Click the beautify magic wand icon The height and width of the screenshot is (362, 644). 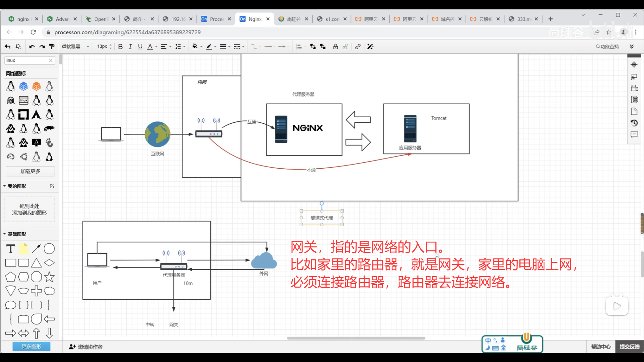pyautogui.click(x=370, y=47)
